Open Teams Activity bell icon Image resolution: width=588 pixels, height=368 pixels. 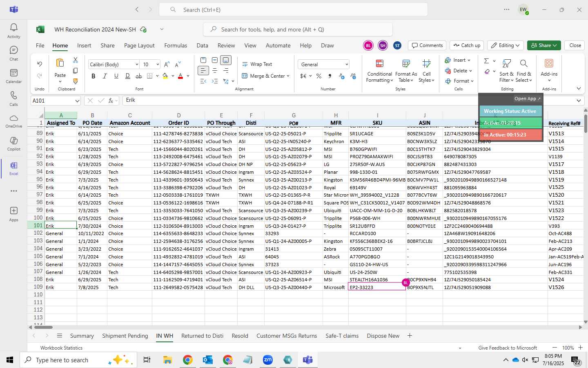13,27
